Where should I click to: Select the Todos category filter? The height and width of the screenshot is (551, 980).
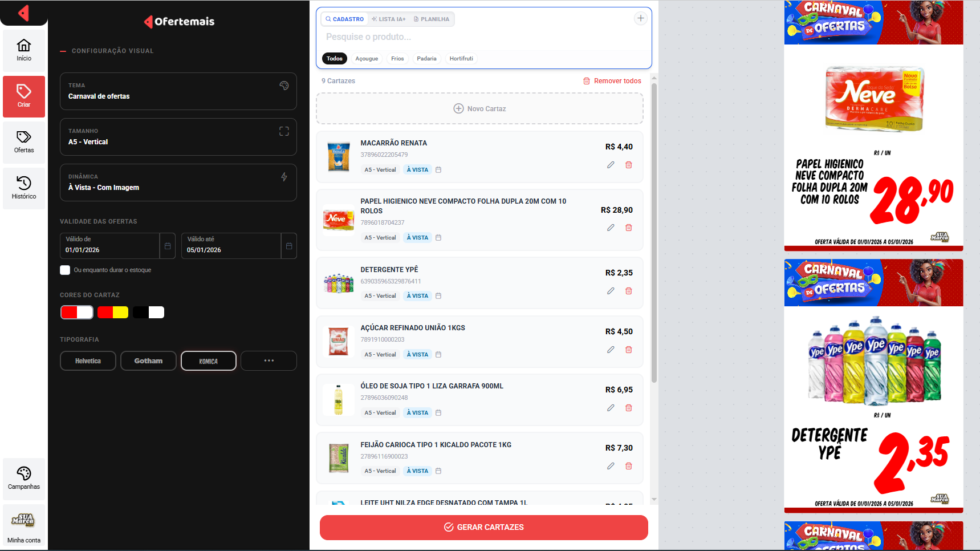coord(335,59)
